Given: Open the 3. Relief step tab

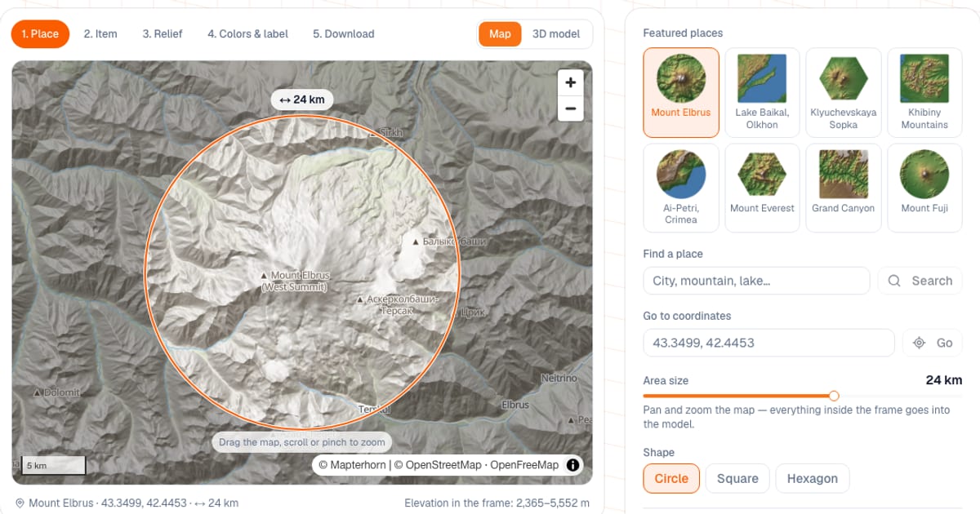Looking at the screenshot, I should point(163,33).
